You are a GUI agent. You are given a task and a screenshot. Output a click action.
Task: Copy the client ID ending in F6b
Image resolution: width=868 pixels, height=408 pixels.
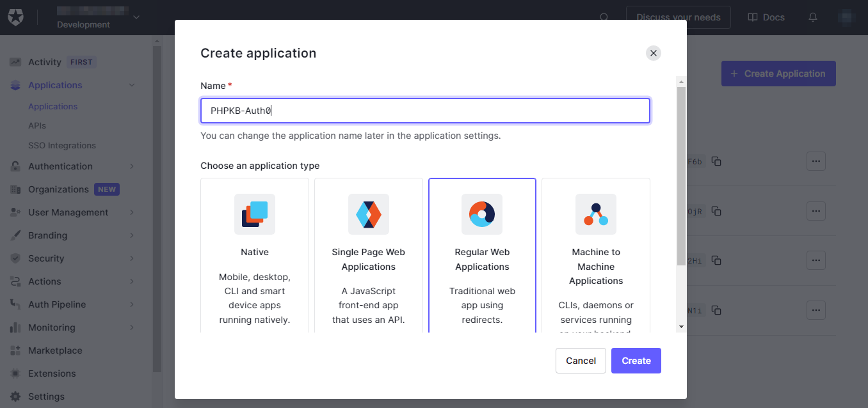(x=716, y=161)
